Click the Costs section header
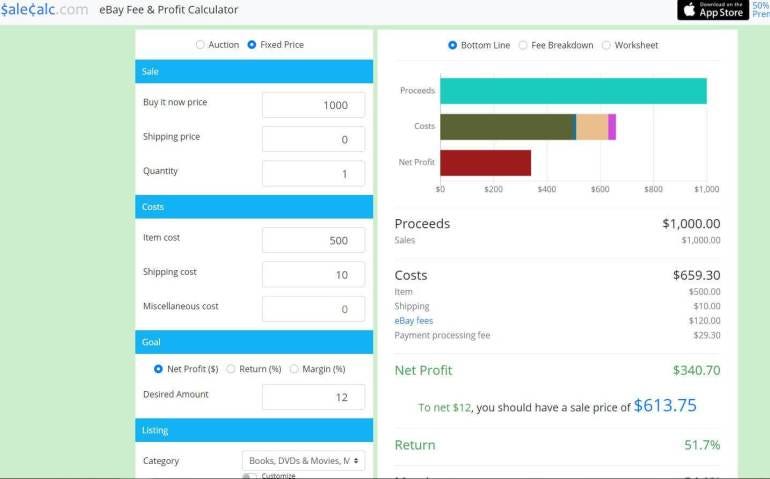 coord(254,207)
